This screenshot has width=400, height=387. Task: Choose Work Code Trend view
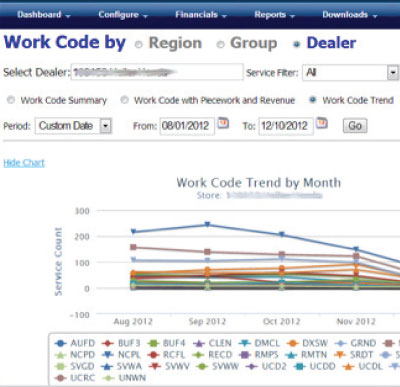pyautogui.click(x=313, y=100)
